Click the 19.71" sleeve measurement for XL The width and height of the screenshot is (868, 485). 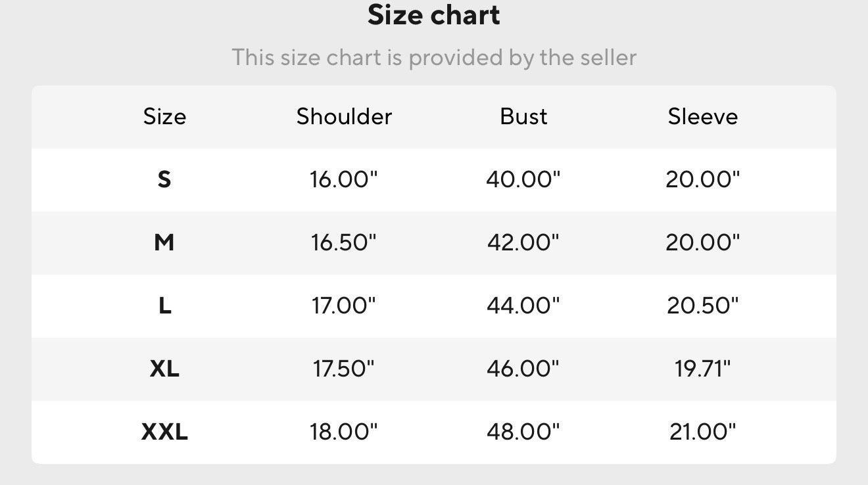point(703,369)
